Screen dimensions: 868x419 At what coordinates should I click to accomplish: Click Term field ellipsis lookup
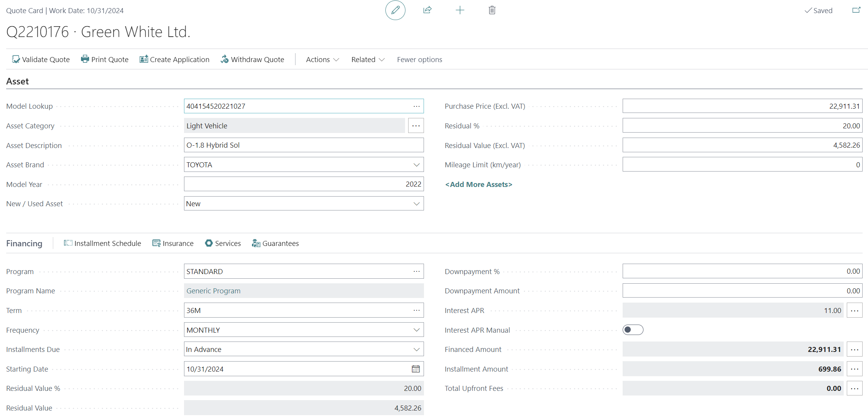pyautogui.click(x=416, y=310)
